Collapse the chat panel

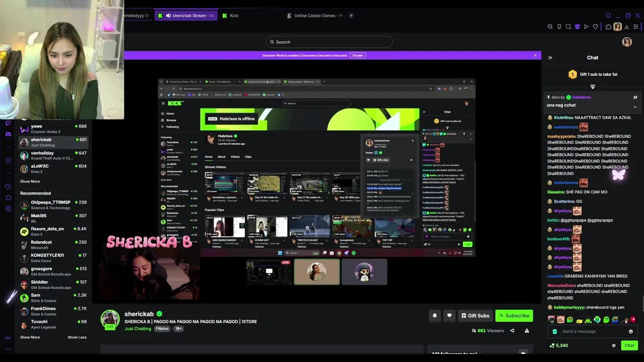(550, 58)
